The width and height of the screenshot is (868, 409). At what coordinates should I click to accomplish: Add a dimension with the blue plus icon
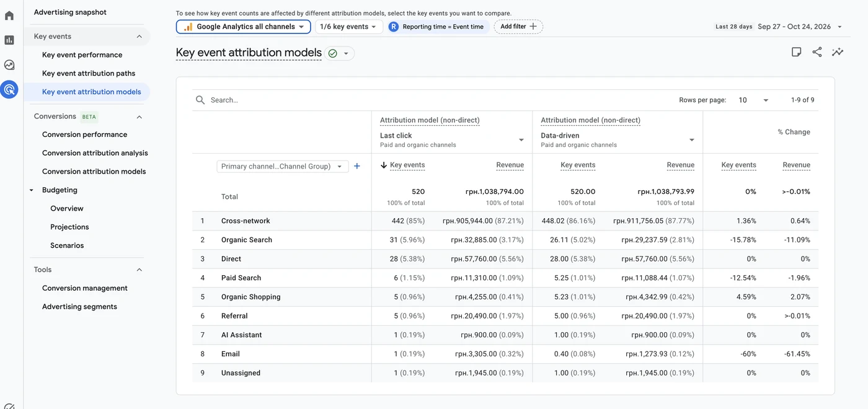[x=357, y=166]
